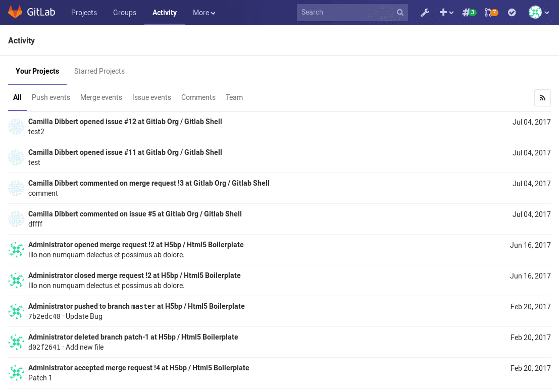This screenshot has width=559, height=392.
Task: Open issue #12 event link
Action: click(x=125, y=122)
